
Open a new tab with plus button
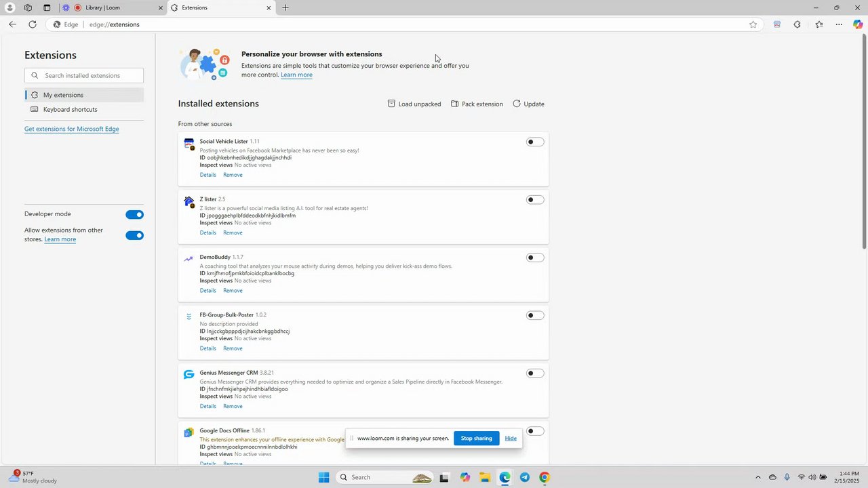click(x=285, y=7)
